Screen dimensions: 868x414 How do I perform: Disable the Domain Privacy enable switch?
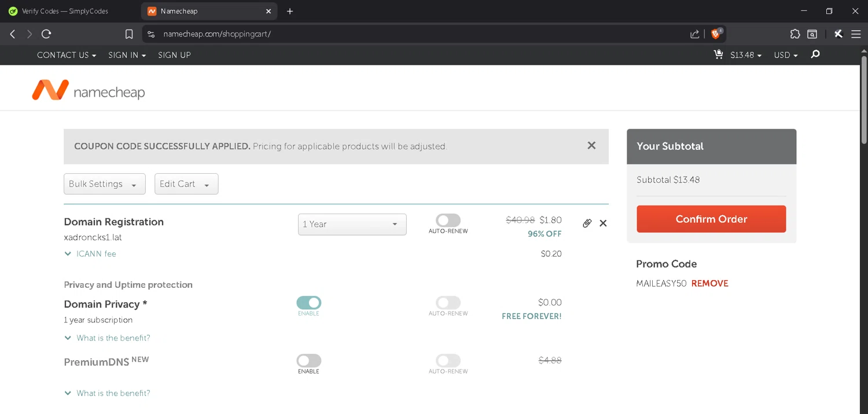(x=309, y=303)
